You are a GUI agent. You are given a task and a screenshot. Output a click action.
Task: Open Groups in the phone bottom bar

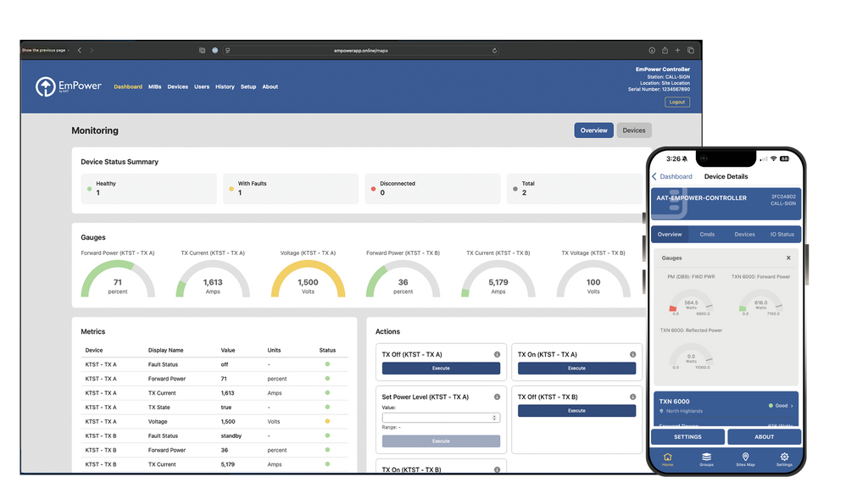tap(706, 458)
